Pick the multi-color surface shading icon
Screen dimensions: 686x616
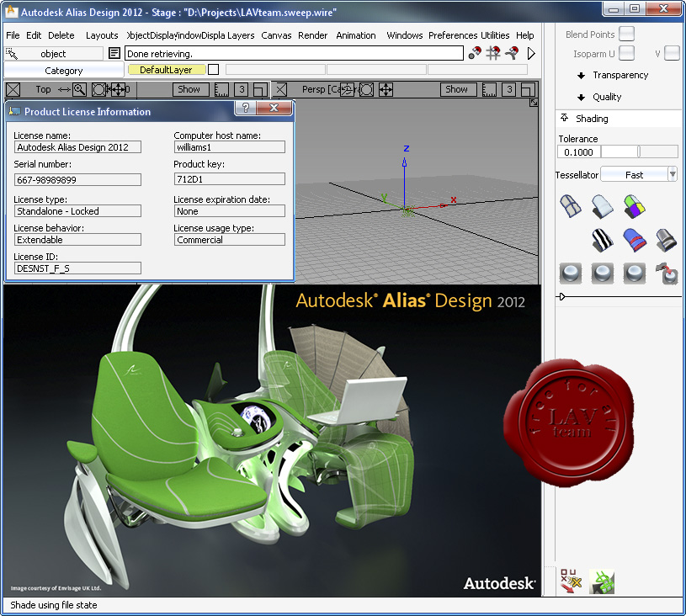point(635,206)
